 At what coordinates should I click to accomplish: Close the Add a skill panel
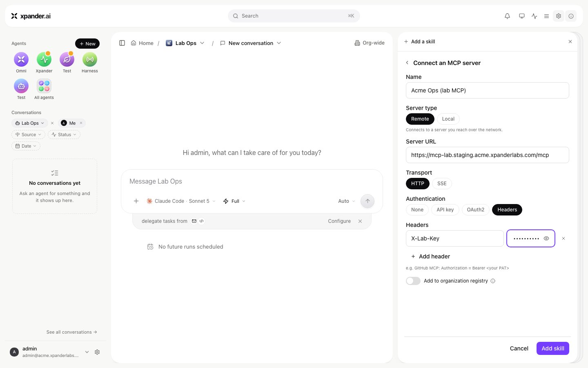(x=570, y=42)
